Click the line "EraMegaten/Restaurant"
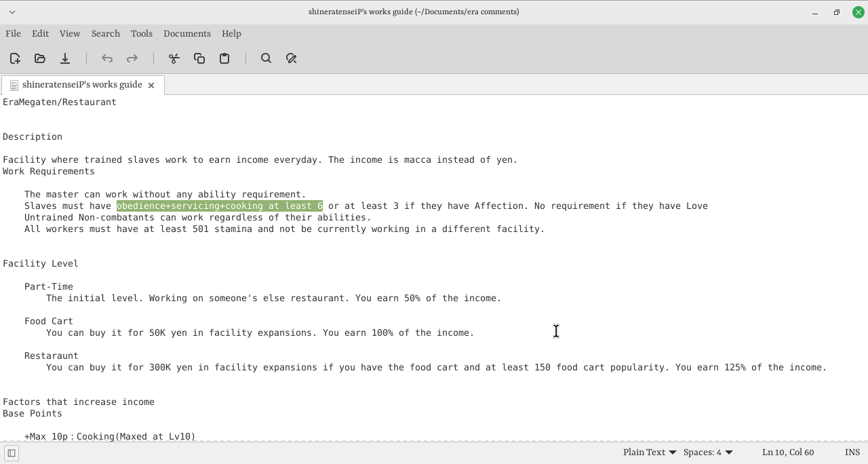This screenshot has height=464, width=868. [x=60, y=102]
